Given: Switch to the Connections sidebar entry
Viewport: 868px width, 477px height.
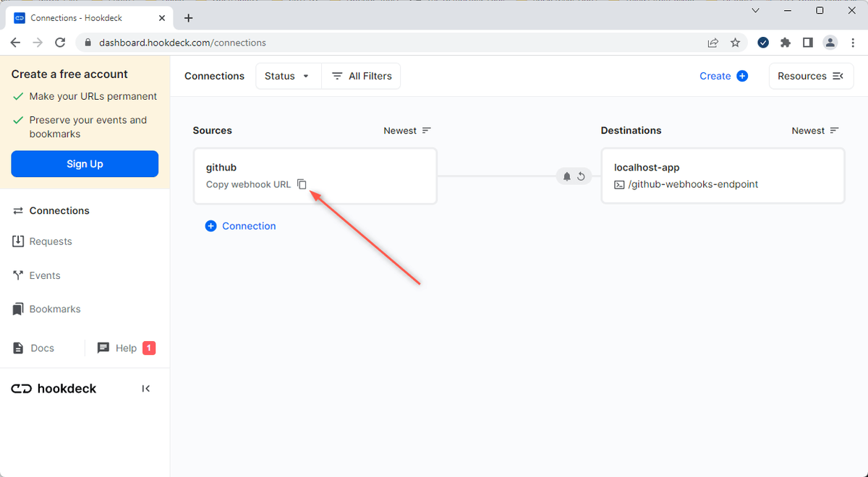Looking at the screenshot, I should [x=57, y=210].
